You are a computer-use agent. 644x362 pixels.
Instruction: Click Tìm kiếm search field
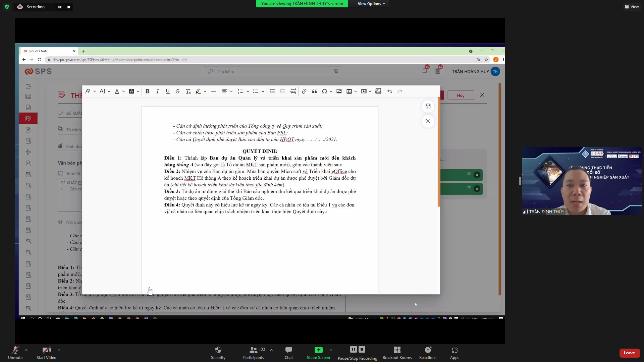coord(272,71)
